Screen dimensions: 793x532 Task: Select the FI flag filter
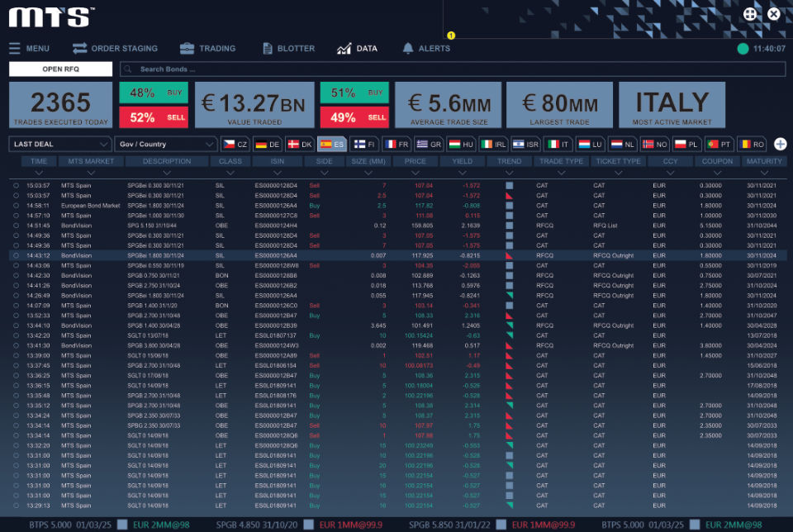point(363,144)
